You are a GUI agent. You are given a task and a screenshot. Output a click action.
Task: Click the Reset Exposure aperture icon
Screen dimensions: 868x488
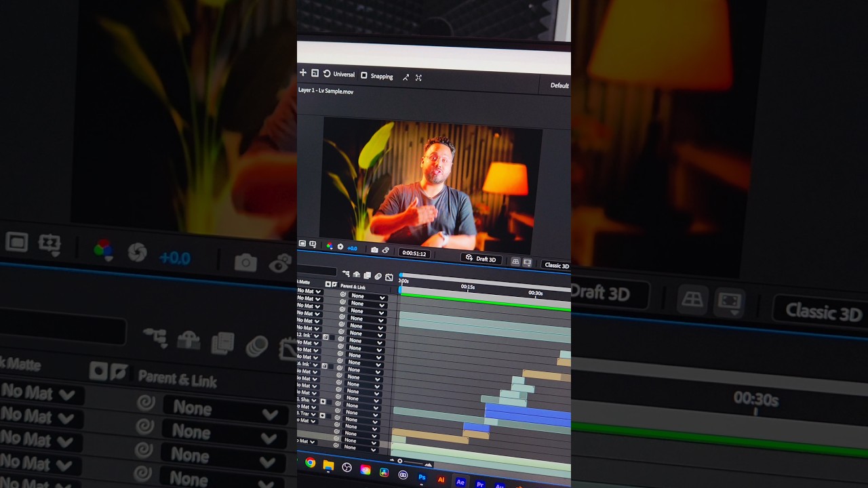(x=340, y=247)
